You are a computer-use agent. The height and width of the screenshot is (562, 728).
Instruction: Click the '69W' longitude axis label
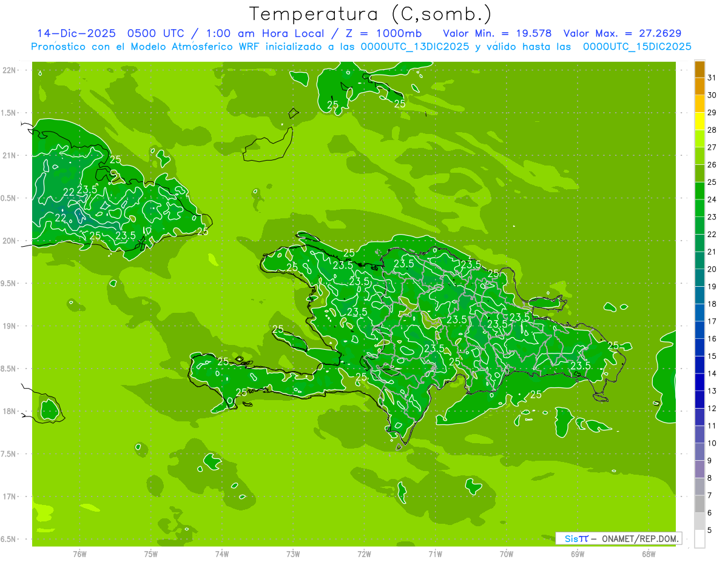[x=578, y=554]
